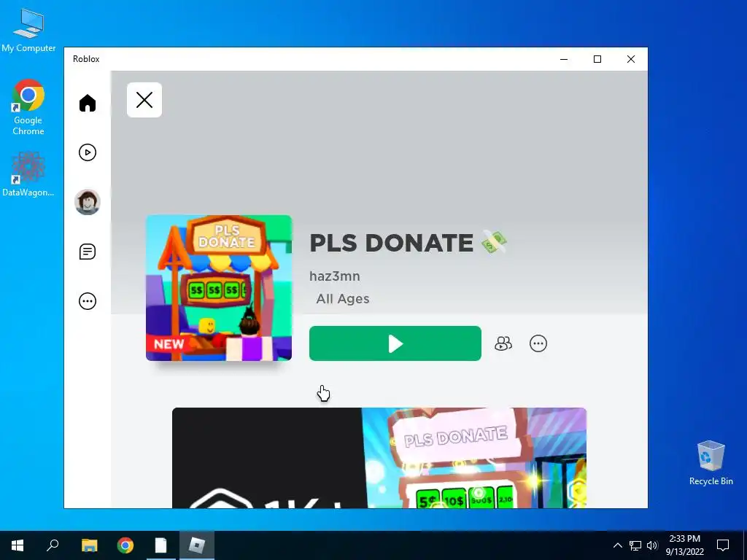747x560 pixels.
Task: Open the DataWagon desktop shortcut
Action: click(x=28, y=174)
